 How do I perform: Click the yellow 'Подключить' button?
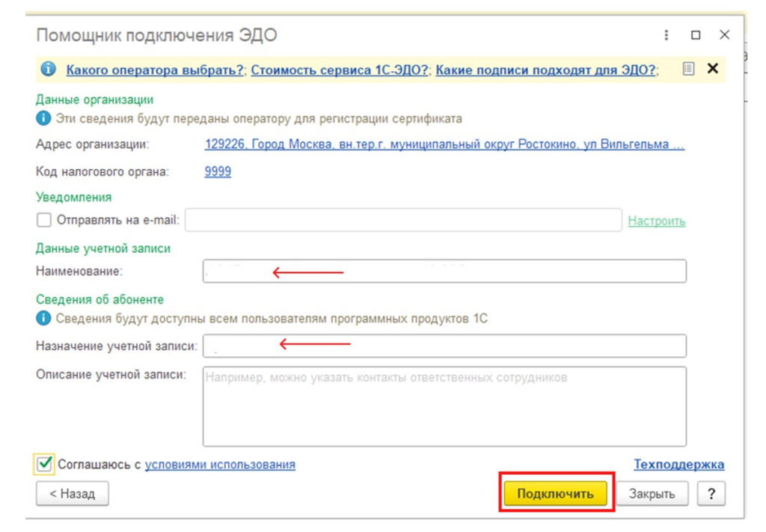(556, 493)
